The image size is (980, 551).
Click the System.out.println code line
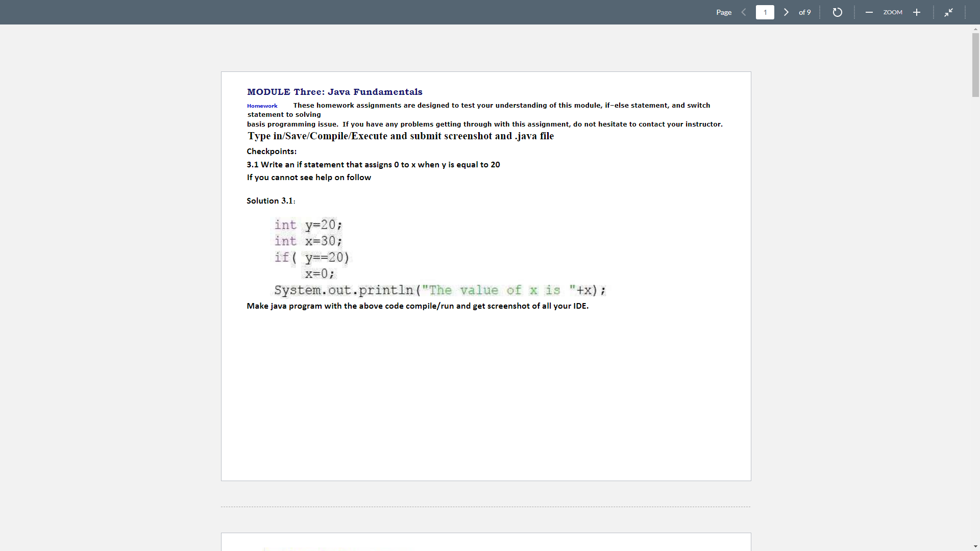pos(440,290)
